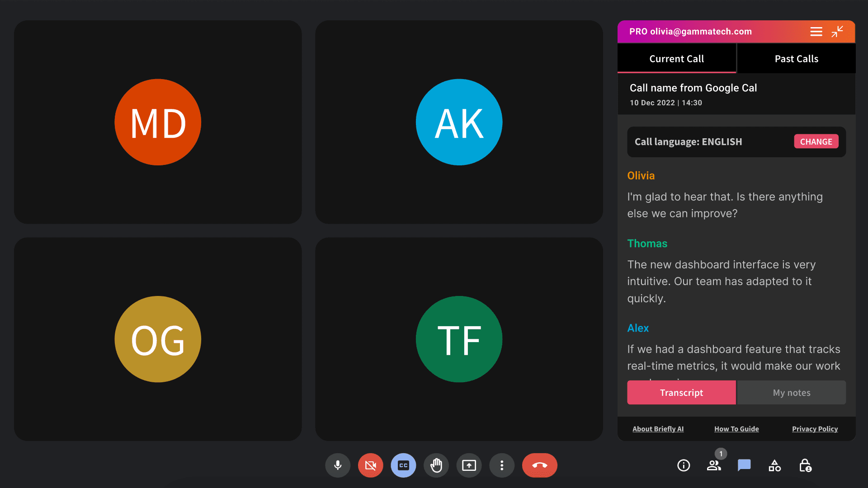
Task: Open the activities shapes icon
Action: (774, 465)
